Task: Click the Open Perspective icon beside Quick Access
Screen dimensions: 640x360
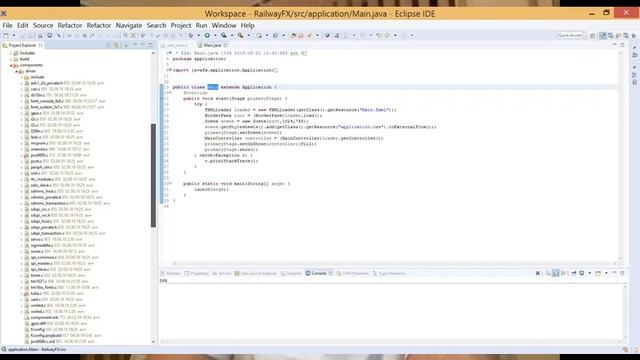Action: click(x=592, y=36)
